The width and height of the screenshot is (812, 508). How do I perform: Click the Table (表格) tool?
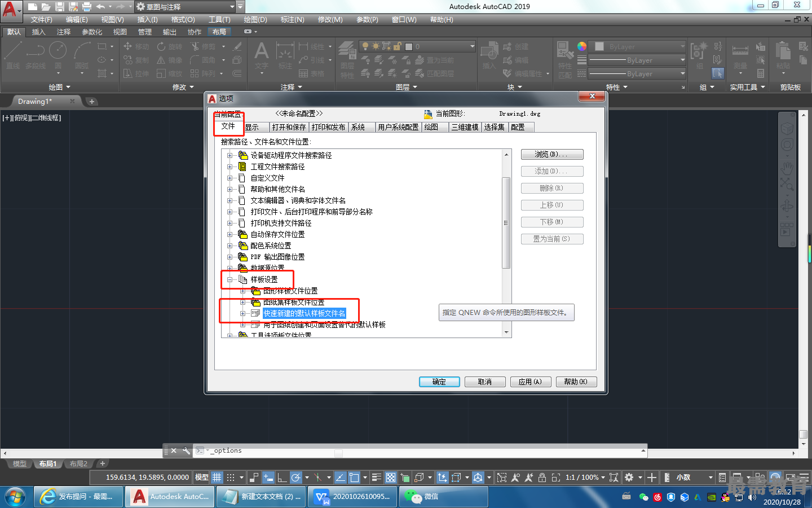click(x=312, y=73)
